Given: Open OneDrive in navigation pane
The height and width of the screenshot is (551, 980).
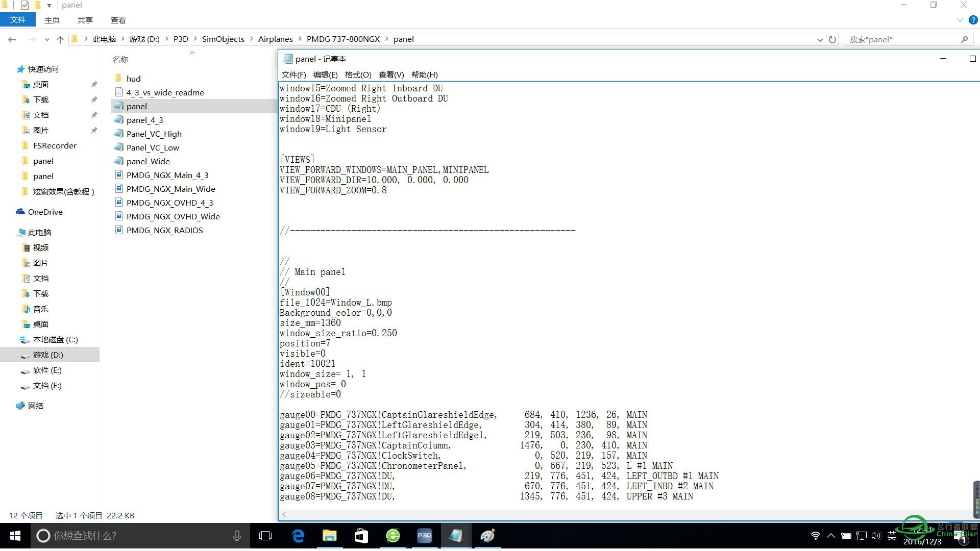Looking at the screenshot, I should (x=45, y=212).
